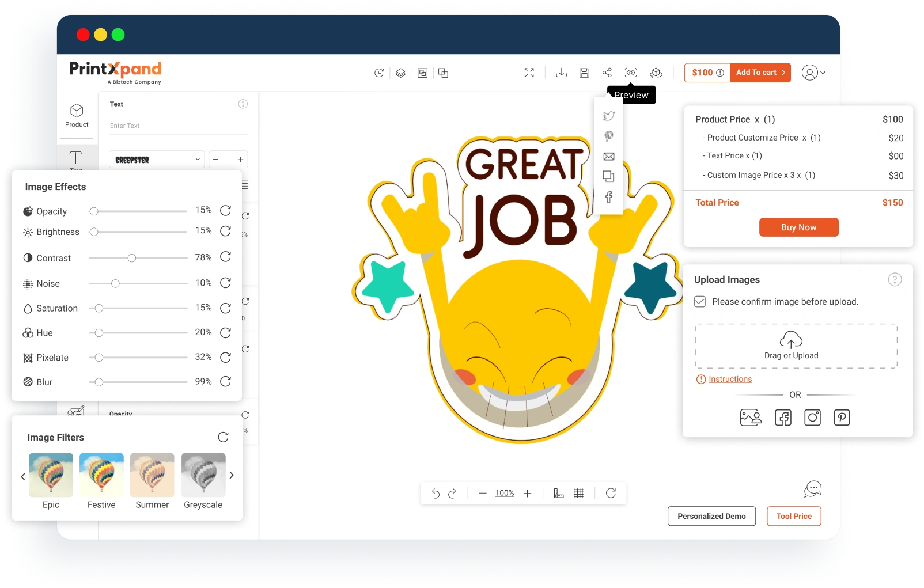Click the undo arrow

tap(436, 493)
